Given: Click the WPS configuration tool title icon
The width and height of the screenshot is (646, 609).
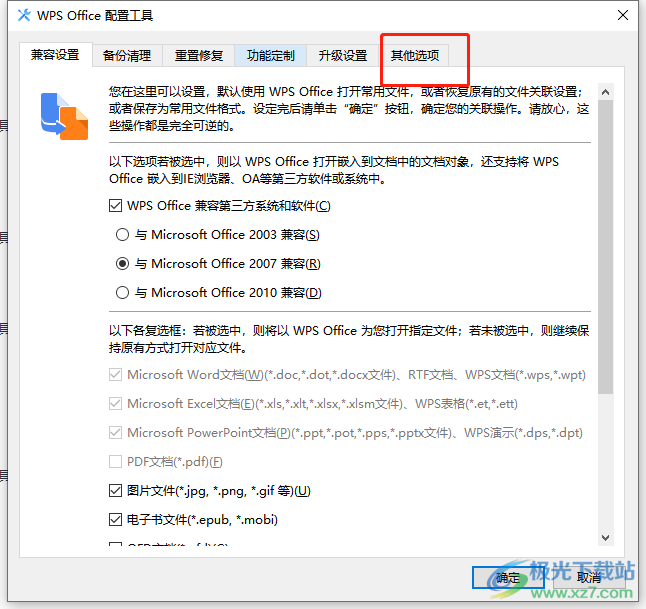Looking at the screenshot, I should tap(24, 15).
